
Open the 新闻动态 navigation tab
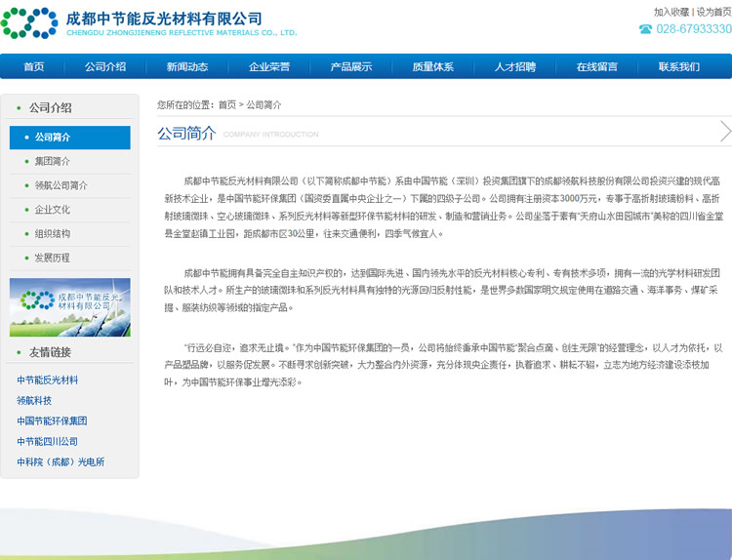(x=186, y=67)
